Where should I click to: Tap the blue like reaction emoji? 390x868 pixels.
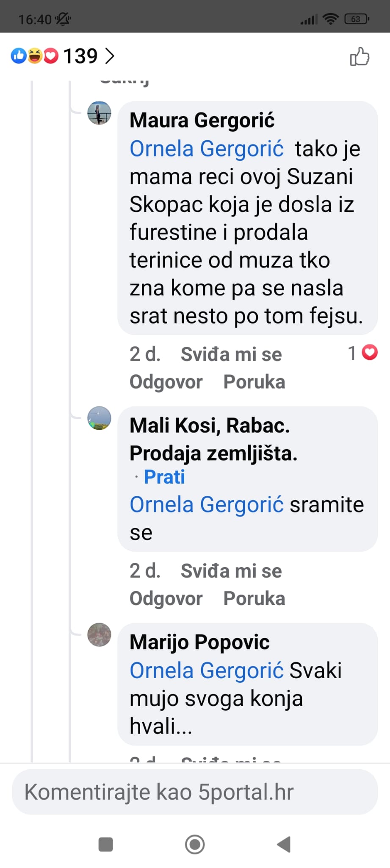pos(19,56)
